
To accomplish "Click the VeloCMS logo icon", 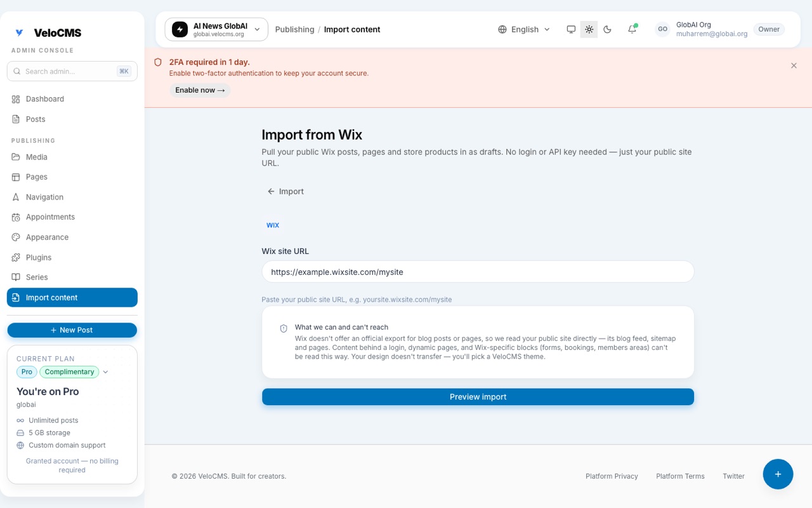I will 20,33.
